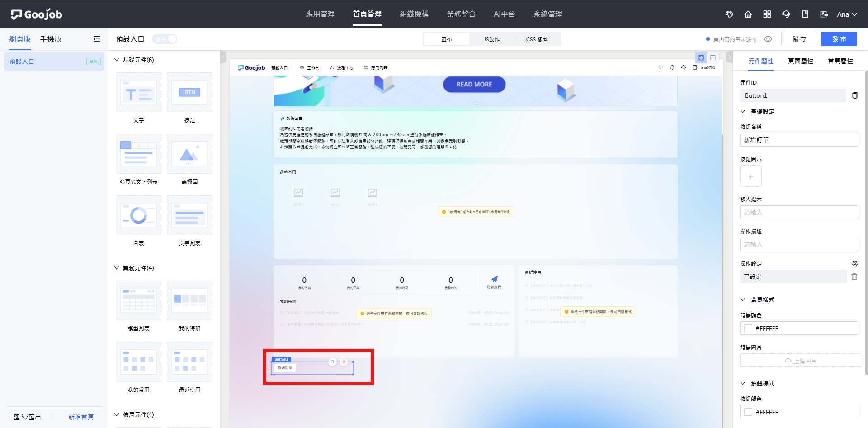
Task: Open the documentation book icon in top bar
Action: point(805,14)
